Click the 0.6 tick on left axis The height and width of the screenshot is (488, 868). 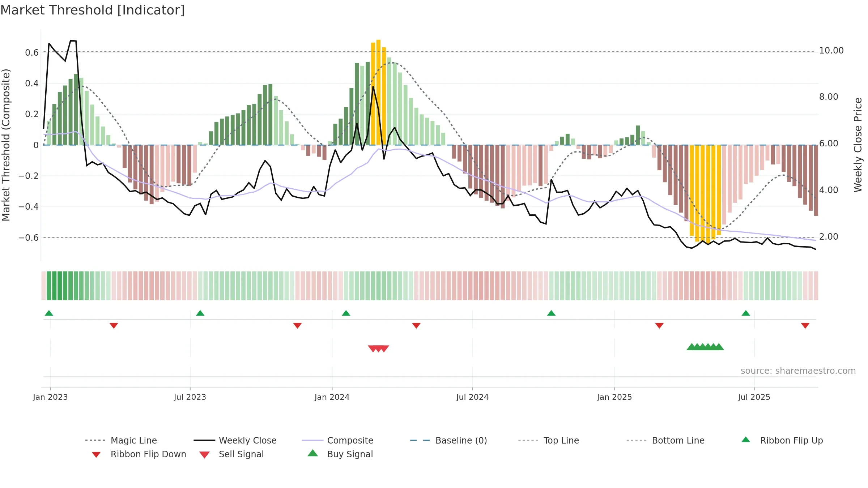tap(32, 53)
